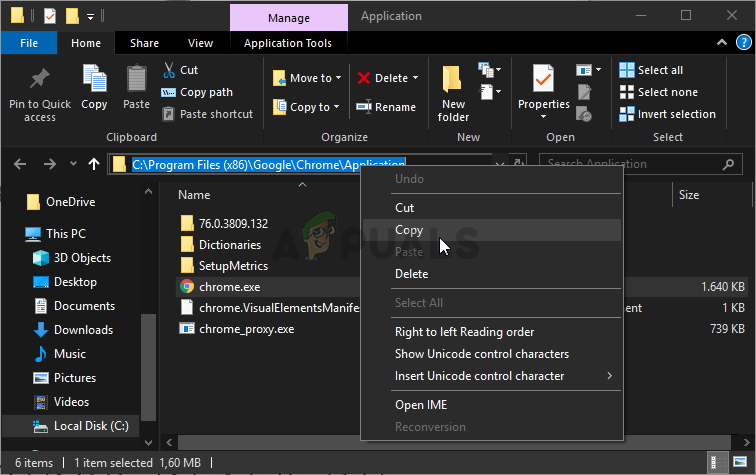Switch to Details view icon in status bar

pyautogui.click(x=717, y=462)
